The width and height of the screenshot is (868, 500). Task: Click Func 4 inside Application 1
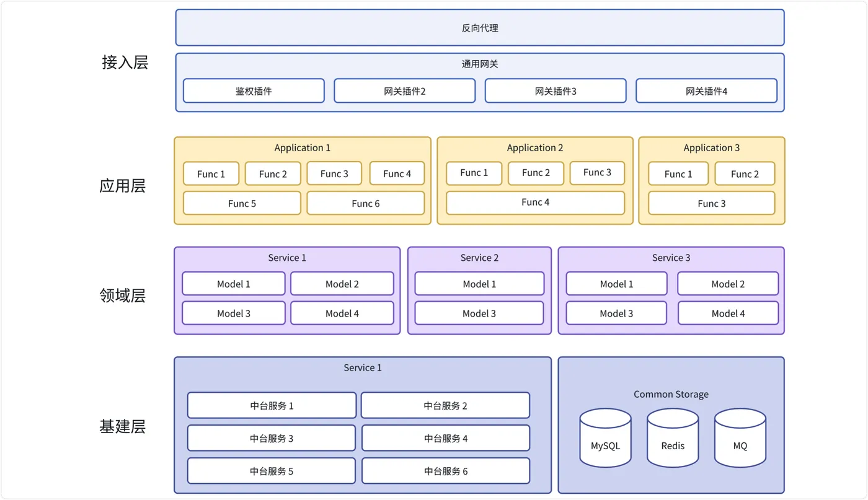point(397,173)
